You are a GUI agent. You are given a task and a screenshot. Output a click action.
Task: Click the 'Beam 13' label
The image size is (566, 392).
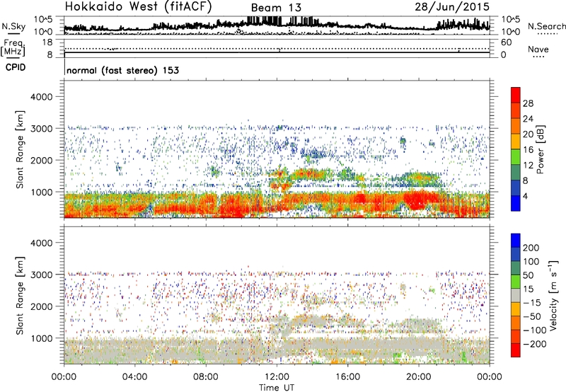tap(276, 8)
